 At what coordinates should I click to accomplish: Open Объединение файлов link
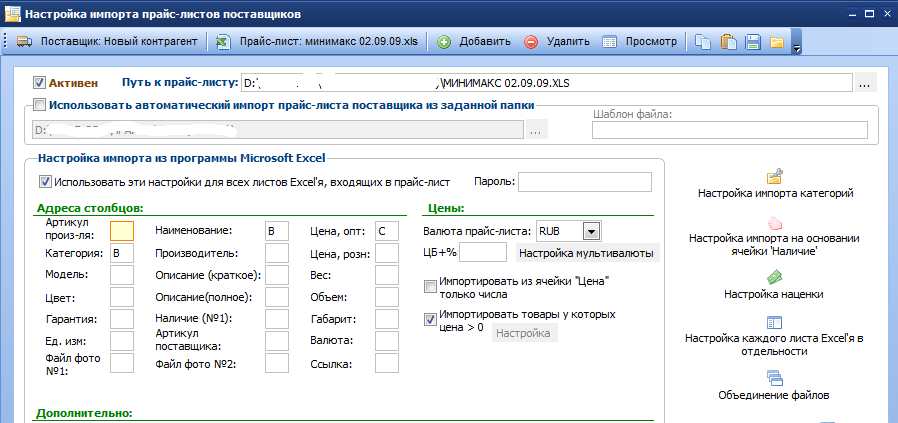(774, 395)
